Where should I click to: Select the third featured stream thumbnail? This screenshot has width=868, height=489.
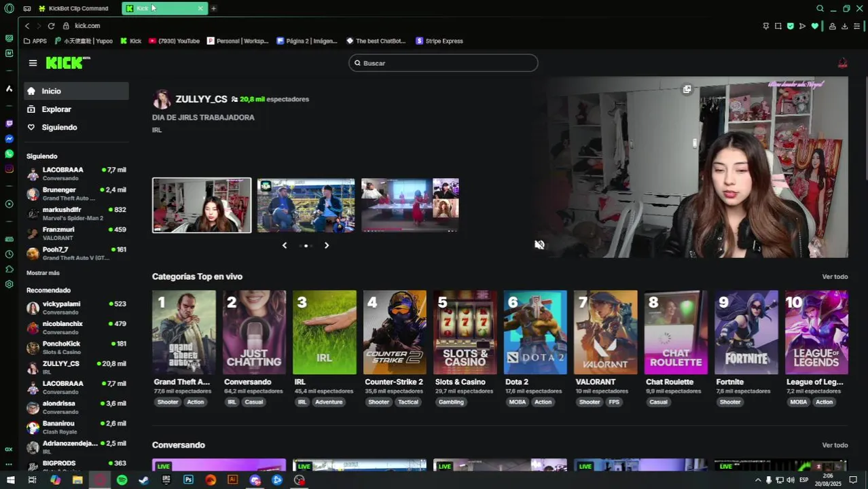[410, 205]
